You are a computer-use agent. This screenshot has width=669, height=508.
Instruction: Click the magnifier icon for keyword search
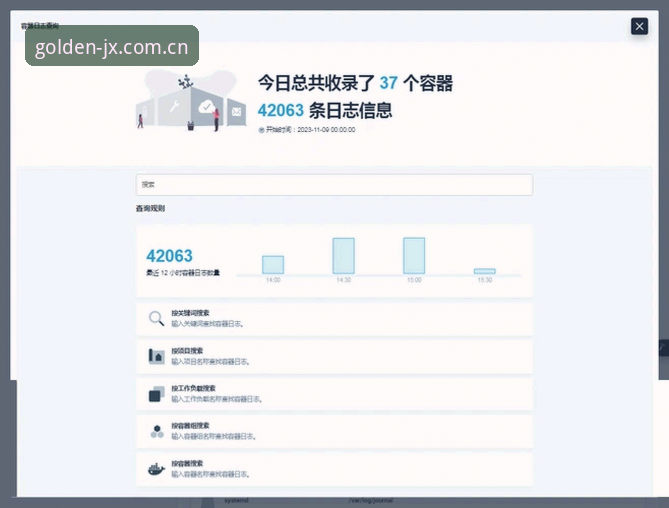coord(156,318)
